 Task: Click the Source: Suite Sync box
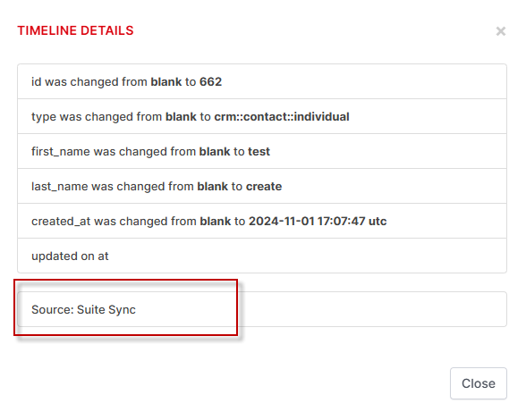(x=262, y=309)
